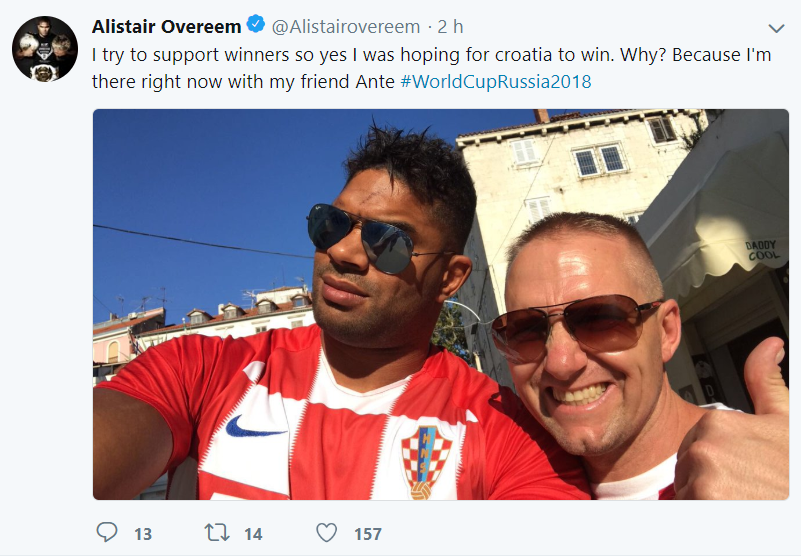Open the attached selfie photo

(x=441, y=304)
